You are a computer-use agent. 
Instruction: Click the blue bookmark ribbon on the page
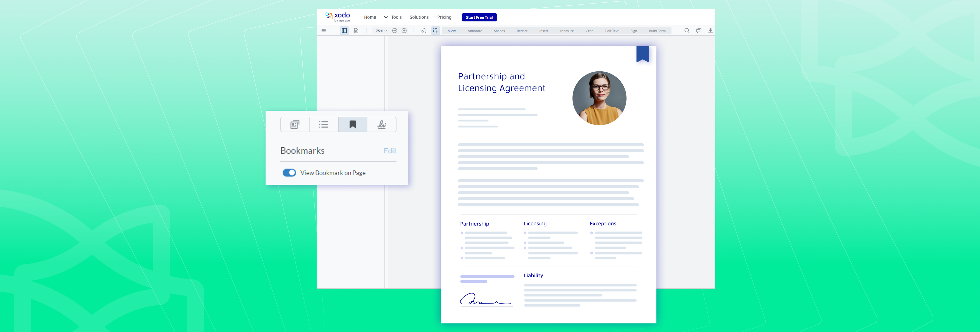coord(643,54)
